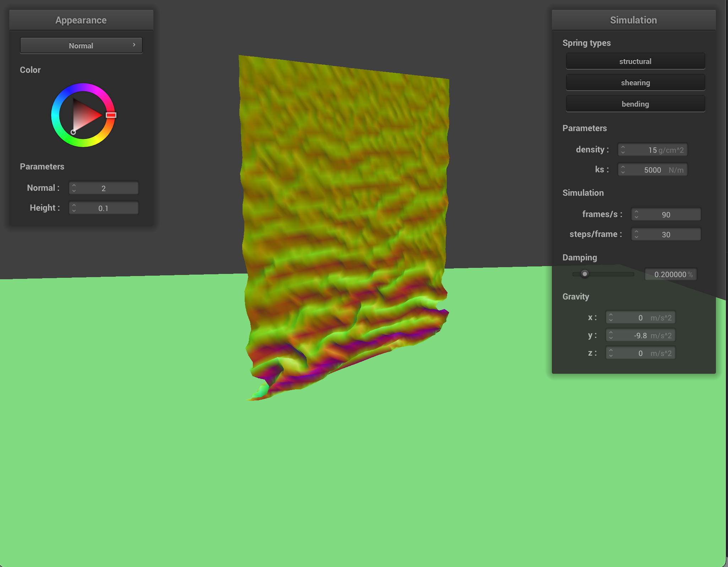
Task: Decrease the Height parameter with down arrow
Action: click(x=74, y=211)
